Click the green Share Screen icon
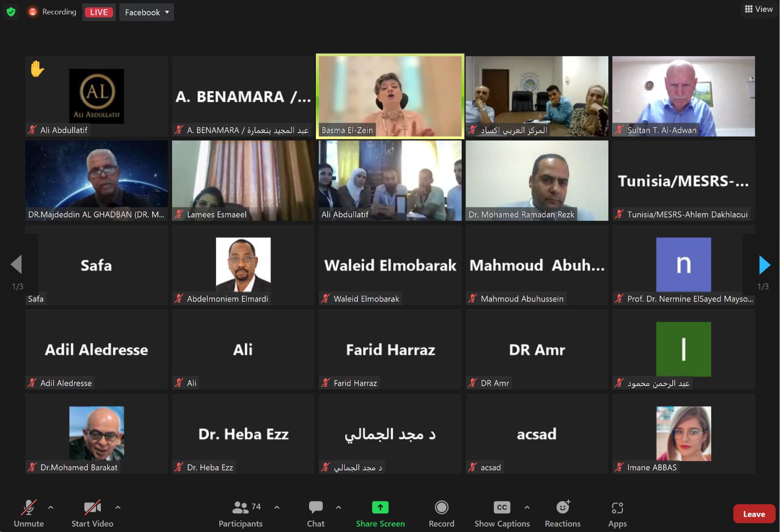 [380, 508]
